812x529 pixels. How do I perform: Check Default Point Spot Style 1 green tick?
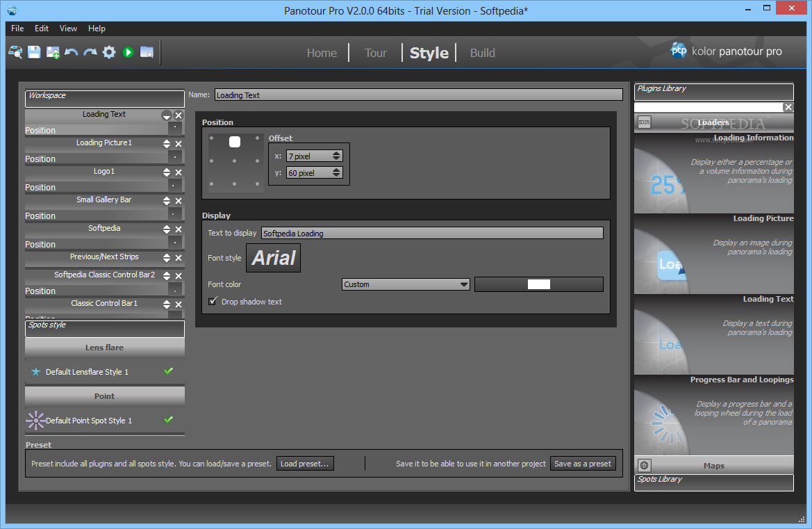click(168, 420)
